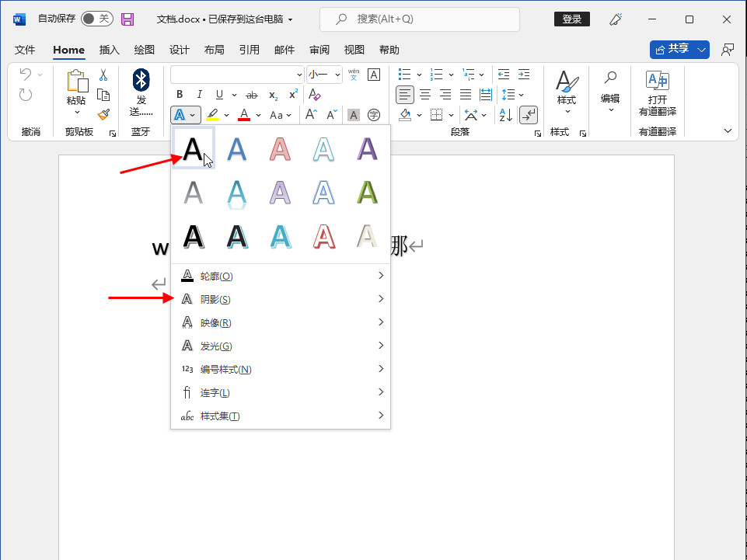Image resolution: width=747 pixels, height=560 pixels.
Task: Open the 样式 styles gallery button
Action: tap(567, 93)
